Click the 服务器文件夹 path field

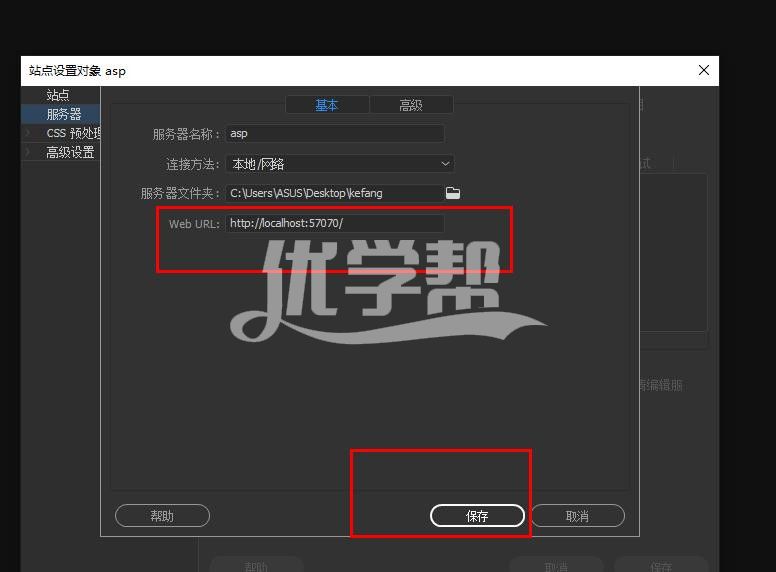pyautogui.click(x=332, y=193)
